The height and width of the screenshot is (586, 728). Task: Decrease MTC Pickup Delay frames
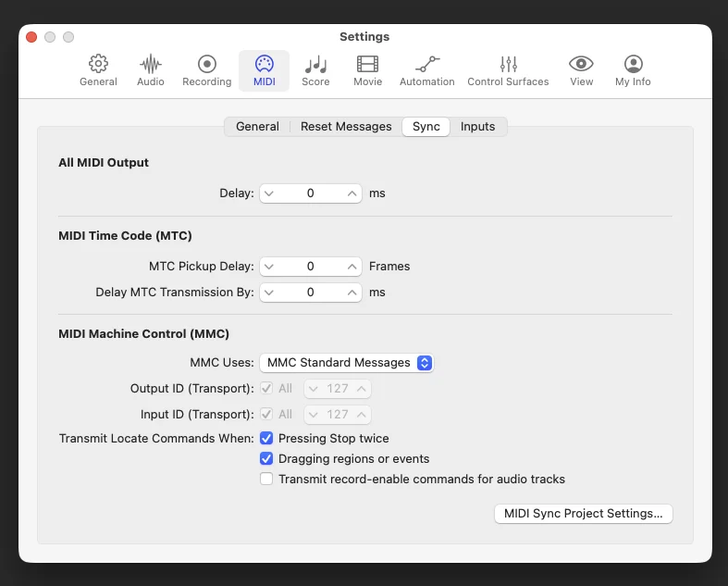(269, 267)
